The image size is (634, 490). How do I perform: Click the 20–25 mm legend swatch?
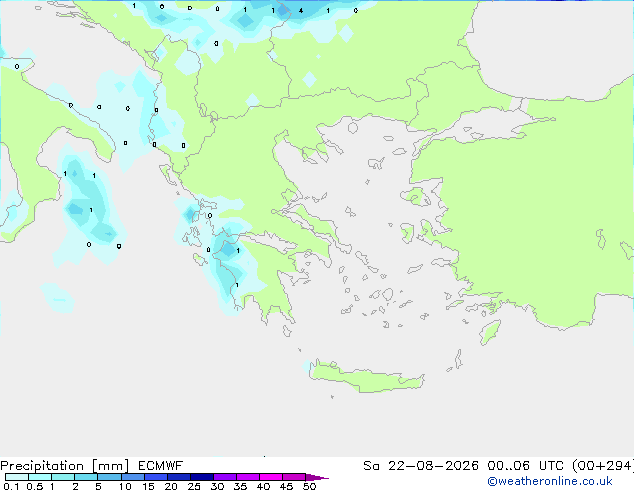[x=178, y=477]
